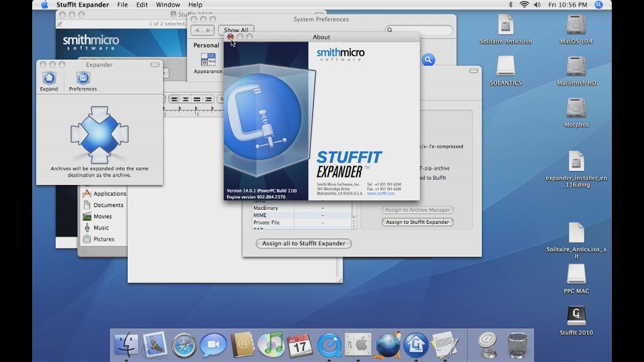This screenshot has height=362, width=644.
Task: Click Assign all to StuffIt Expander
Action: [304, 243]
